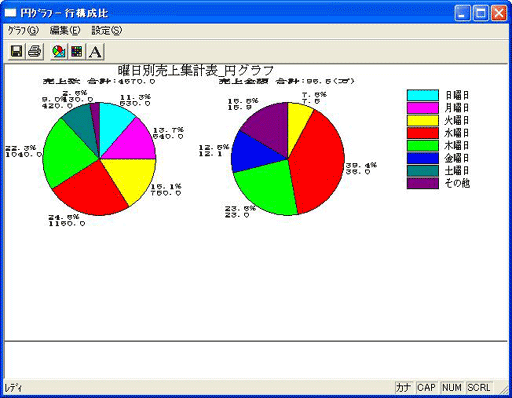Click the CAP status bar indicator
This screenshot has width=512, height=398.
coord(426,387)
